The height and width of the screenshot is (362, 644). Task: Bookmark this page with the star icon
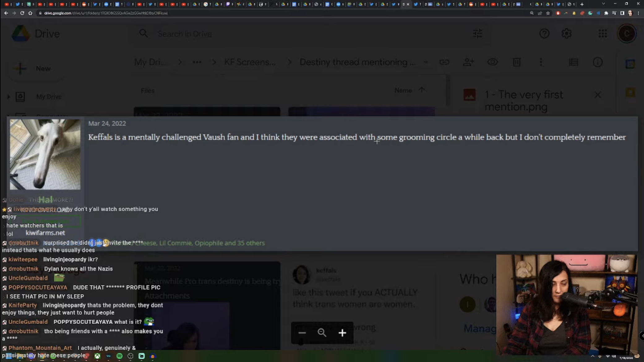[x=548, y=13]
